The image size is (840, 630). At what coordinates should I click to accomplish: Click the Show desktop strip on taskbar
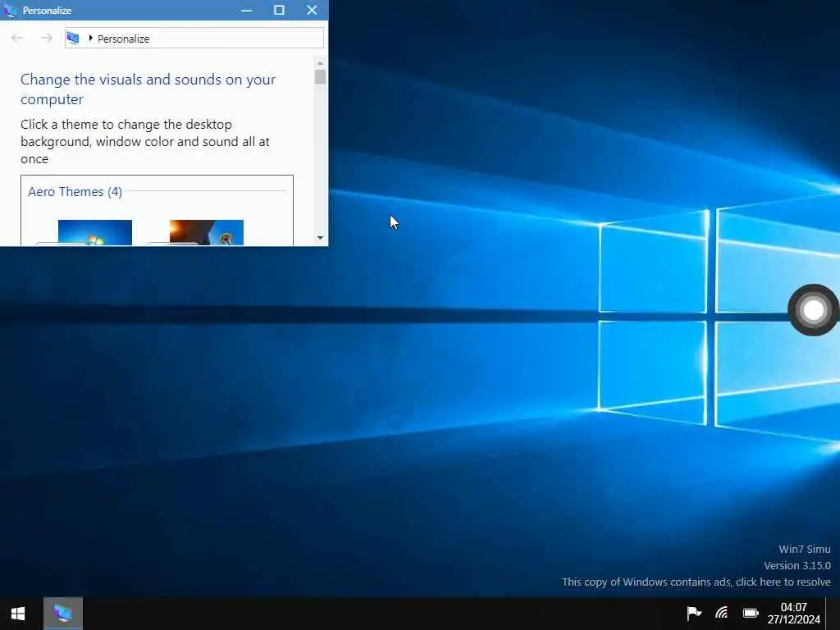coord(833,614)
